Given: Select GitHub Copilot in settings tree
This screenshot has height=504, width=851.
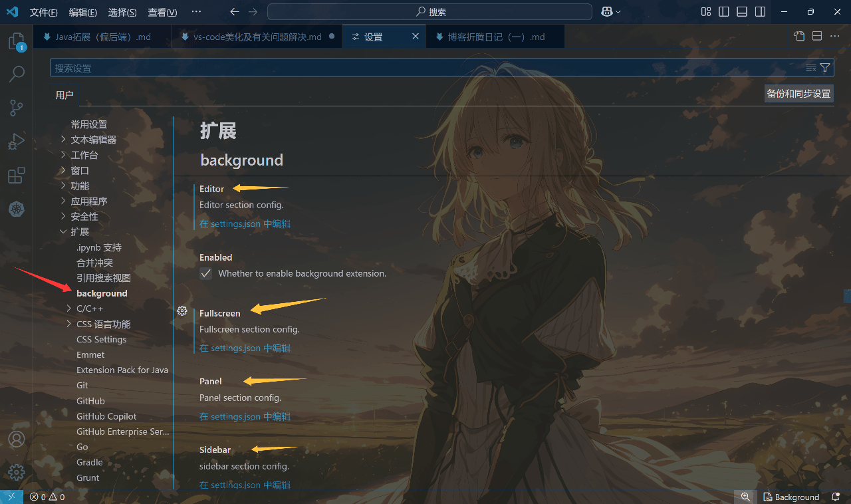Looking at the screenshot, I should click(106, 416).
